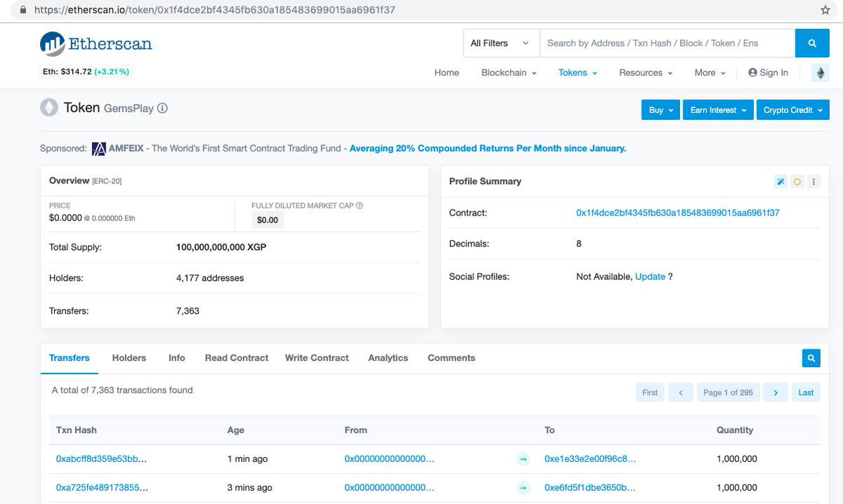Screen dimensions: 843x504
Task: Click the Quantity column header
Action: [735, 430]
